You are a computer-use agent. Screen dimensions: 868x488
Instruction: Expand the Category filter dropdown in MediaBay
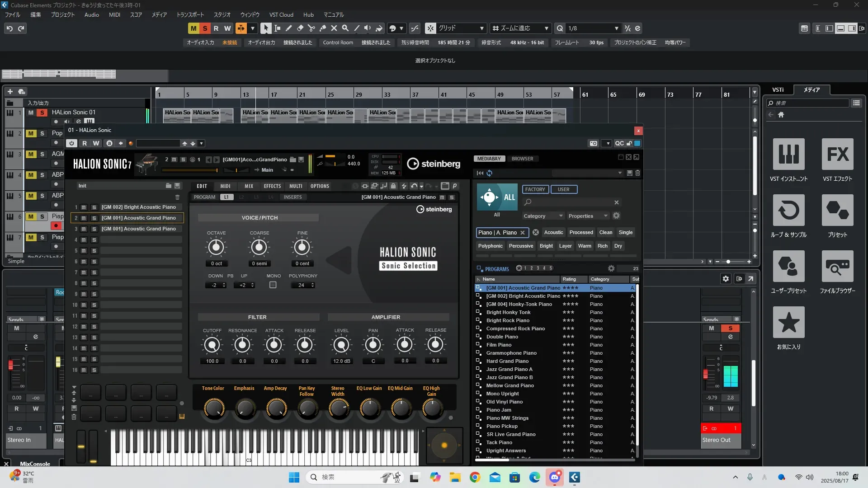click(x=542, y=216)
